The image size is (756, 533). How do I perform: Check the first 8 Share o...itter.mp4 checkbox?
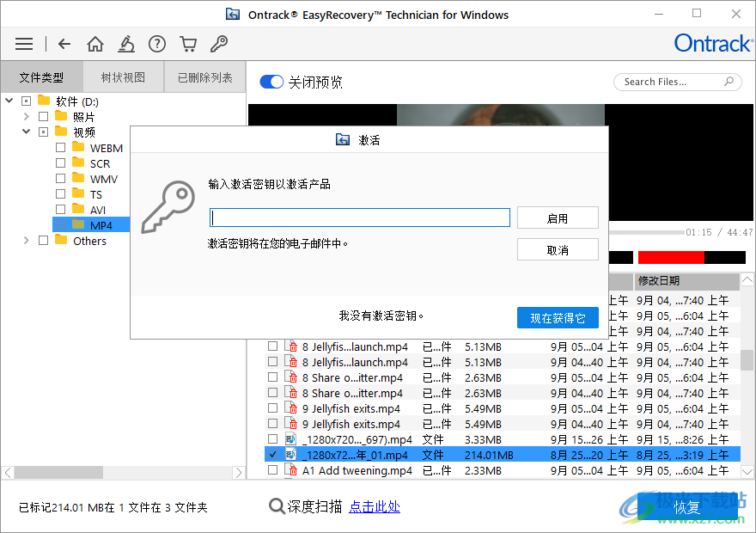(273, 377)
